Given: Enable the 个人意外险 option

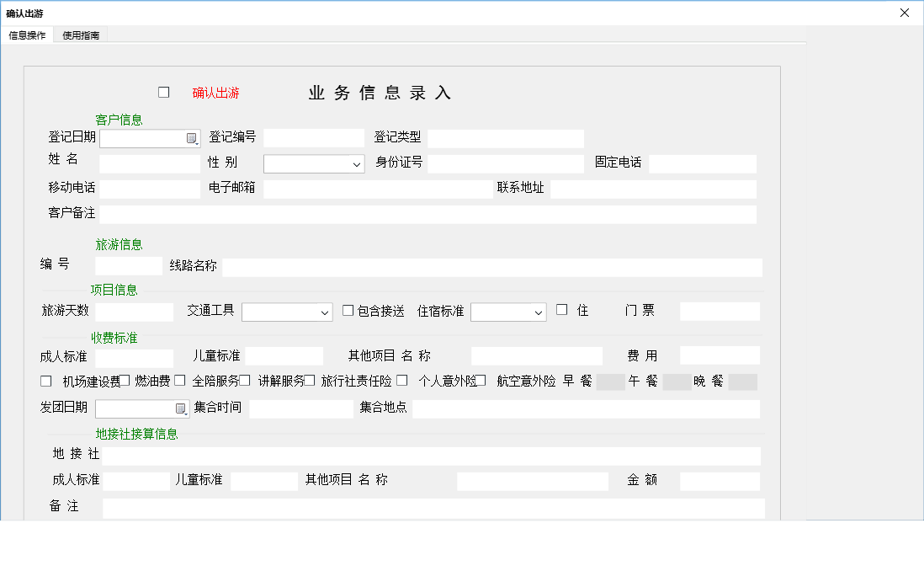Looking at the screenshot, I should click(x=401, y=381).
